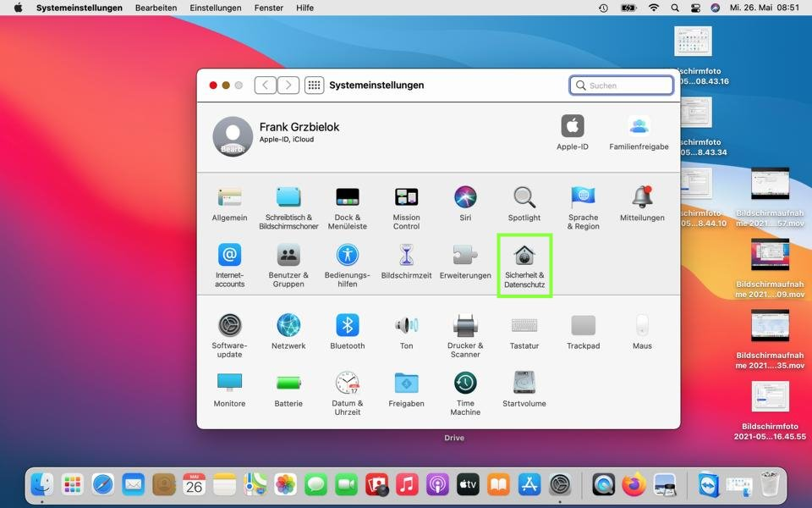Image resolution: width=812 pixels, height=508 pixels.
Task: Open Bluetooth preferences
Action: (x=348, y=332)
